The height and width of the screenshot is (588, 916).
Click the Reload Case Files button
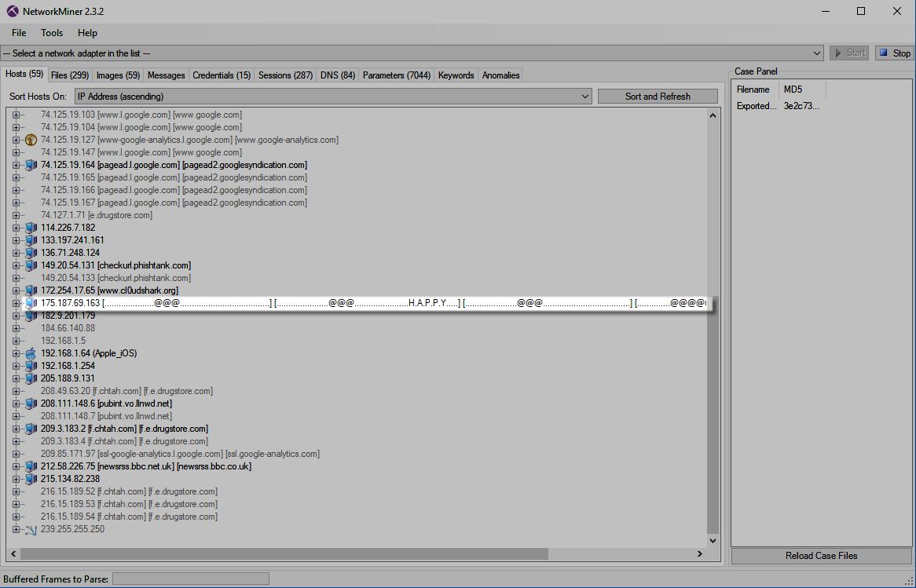(822, 556)
